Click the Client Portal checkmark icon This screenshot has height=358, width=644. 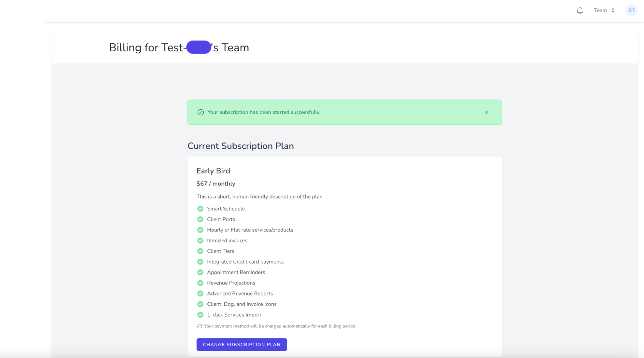click(200, 219)
